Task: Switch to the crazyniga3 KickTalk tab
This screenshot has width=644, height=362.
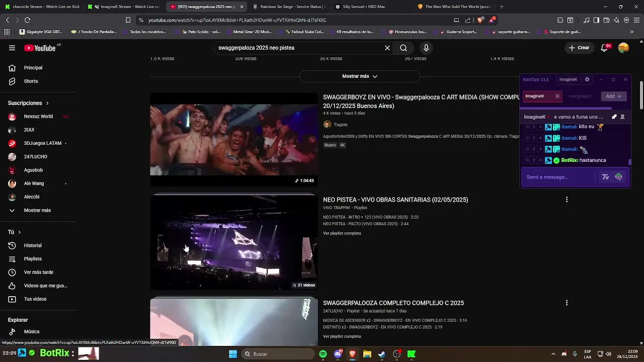Action: 580,96
